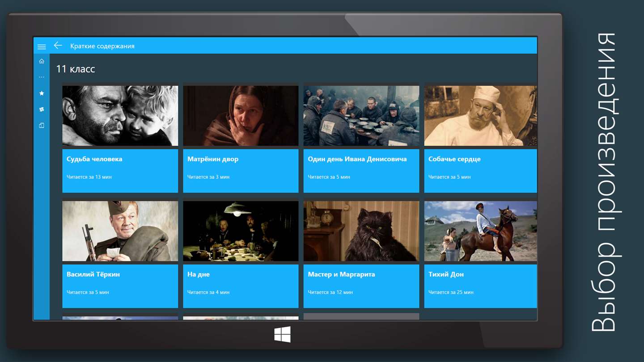This screenshot has width=644, height=362.
Task: Click the three-dots sidebar icon
Action: [42, 77]
